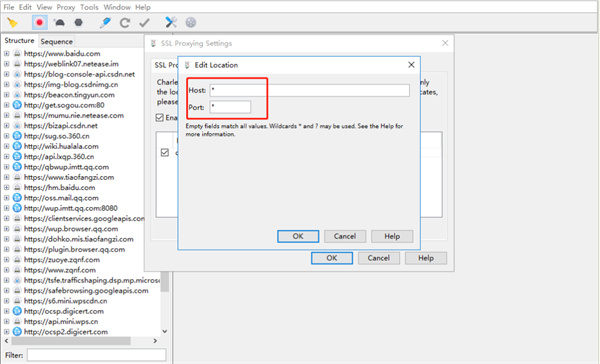Toggle the Enable SSL Proxying checkbox
This screenshot has width=600, height=364.
pos(160,118)
